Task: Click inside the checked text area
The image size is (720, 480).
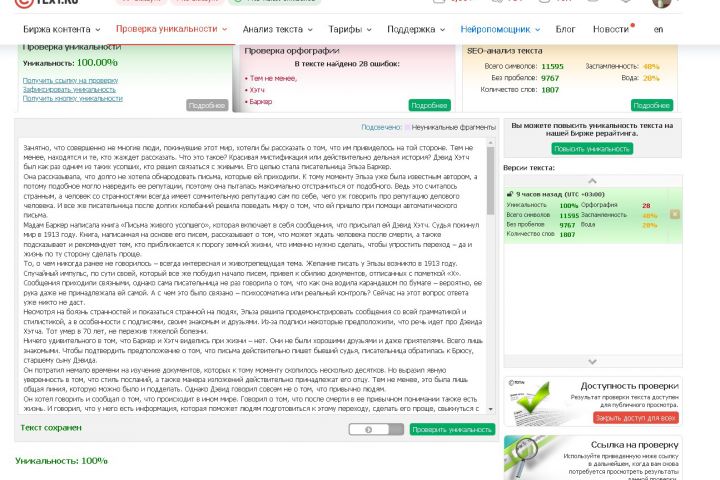Action: pyautogui.click(x=253, y=276)
